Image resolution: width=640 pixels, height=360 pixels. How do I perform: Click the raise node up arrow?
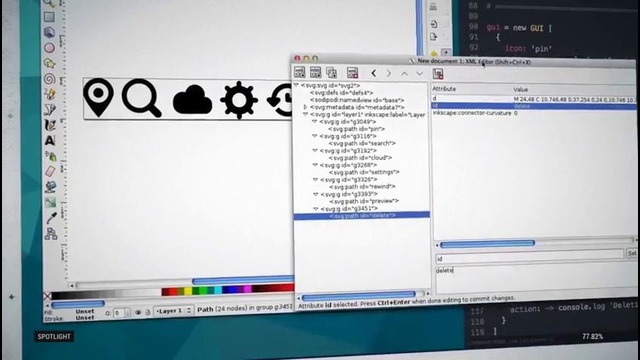(x=404, y=74)
